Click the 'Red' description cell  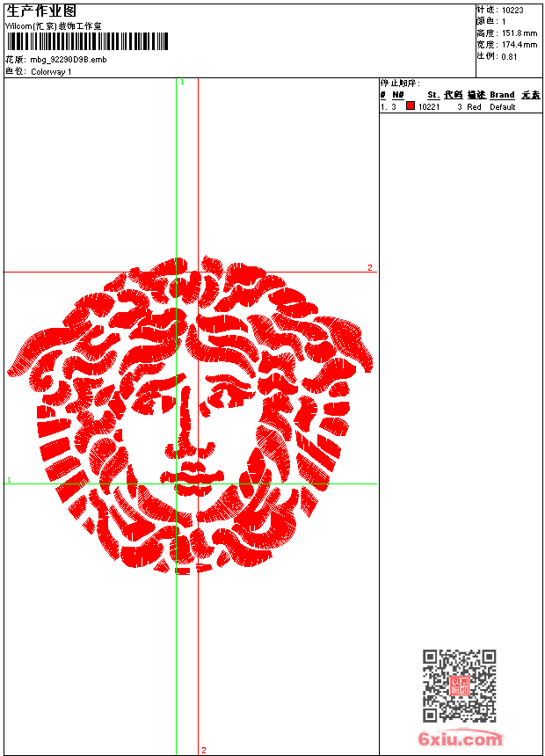pos(474,107)
